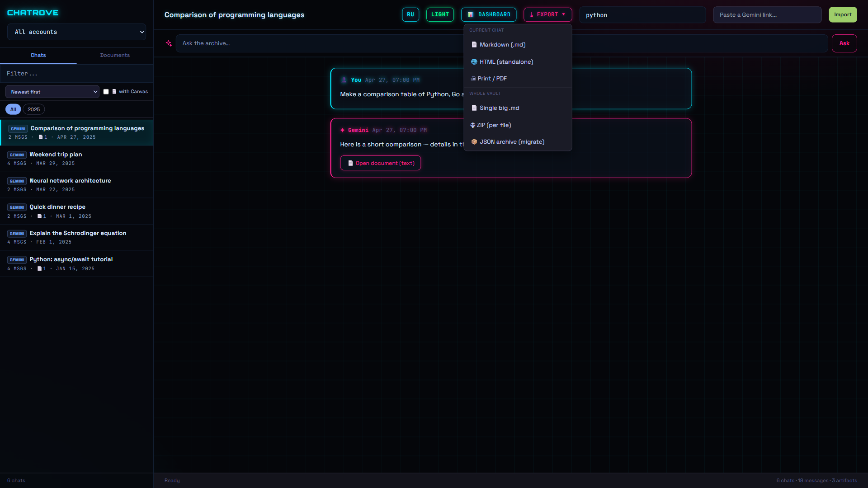Screen dimensions: 868x488
Task: Select the 2025 year filter chip
Action: (x=33, y=109)
